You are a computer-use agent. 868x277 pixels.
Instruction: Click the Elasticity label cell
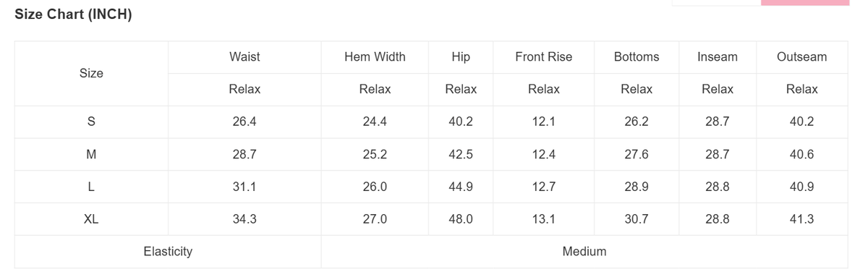pos(168,252)
